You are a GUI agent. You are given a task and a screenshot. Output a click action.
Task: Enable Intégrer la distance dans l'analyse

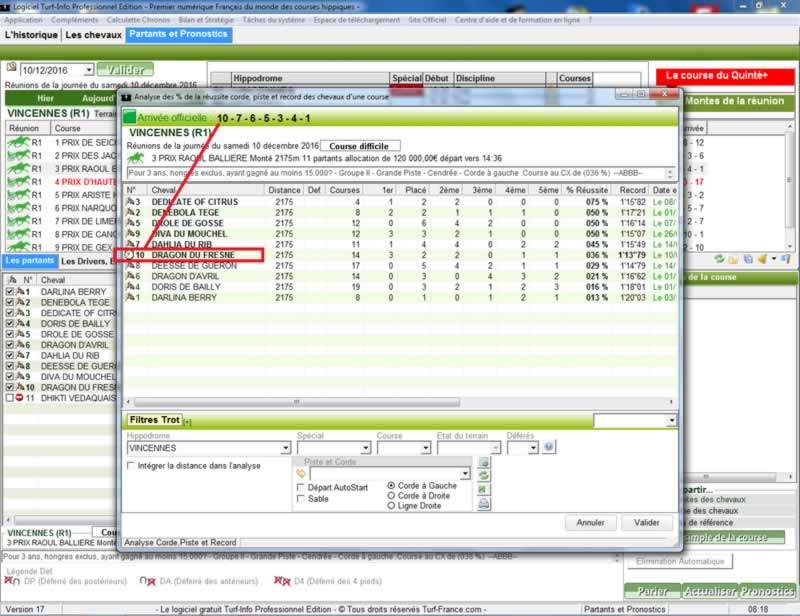(x=132, y=466)
